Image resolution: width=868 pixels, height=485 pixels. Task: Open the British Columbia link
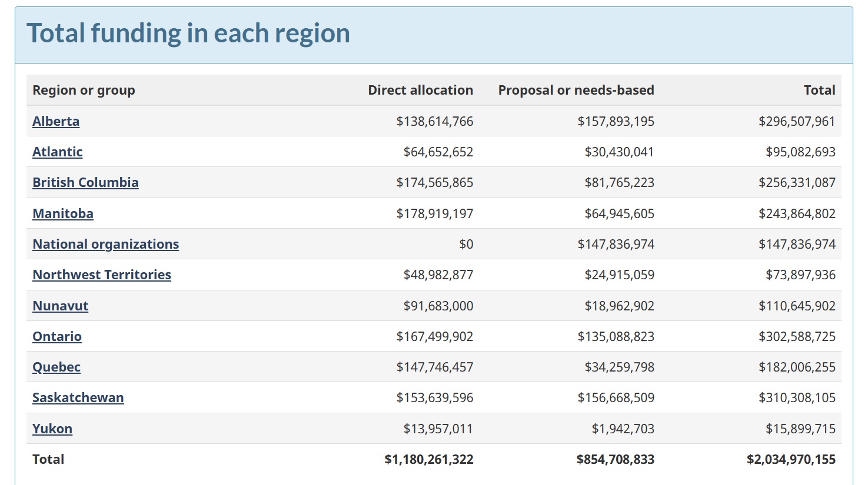coord(85,182)
